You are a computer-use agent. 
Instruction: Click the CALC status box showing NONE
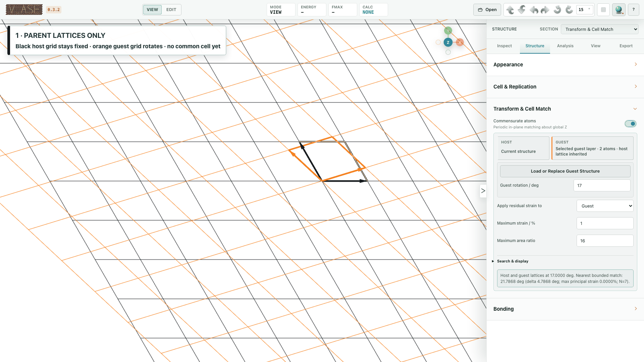374,10
